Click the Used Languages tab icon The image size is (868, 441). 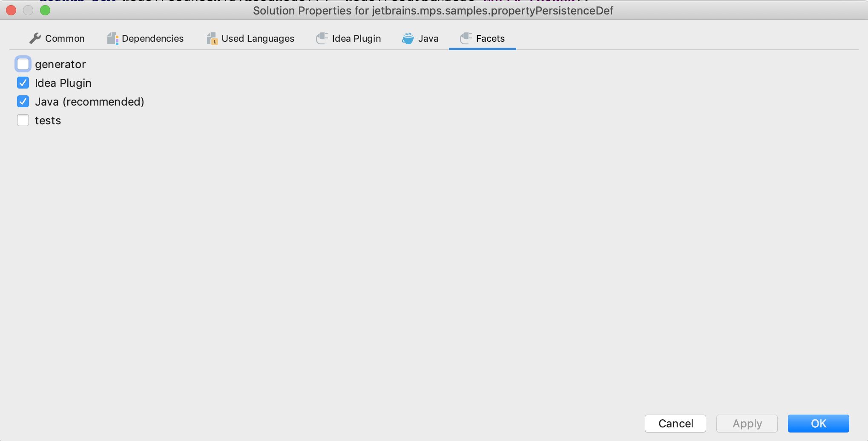pos(212,39)
